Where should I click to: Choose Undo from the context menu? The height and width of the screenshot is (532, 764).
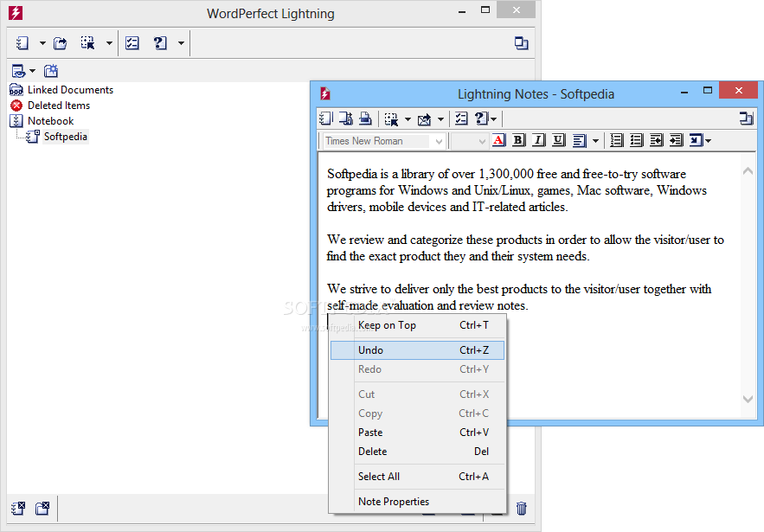click(418, 350)
